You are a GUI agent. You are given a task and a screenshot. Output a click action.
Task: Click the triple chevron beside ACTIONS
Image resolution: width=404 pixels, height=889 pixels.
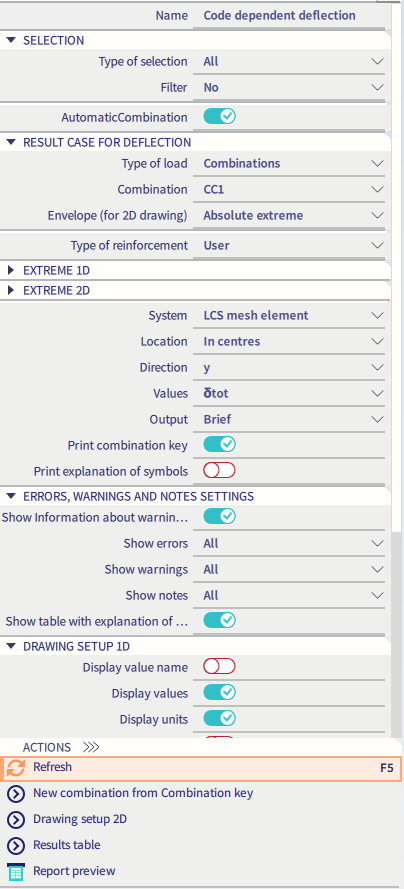click(x=91, y=747)
